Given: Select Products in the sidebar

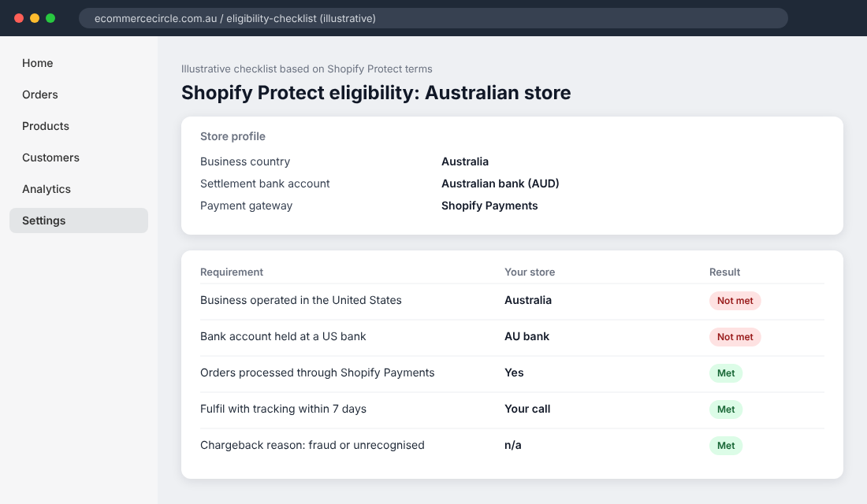Looking at the screenshot, I should click(79, 126).
